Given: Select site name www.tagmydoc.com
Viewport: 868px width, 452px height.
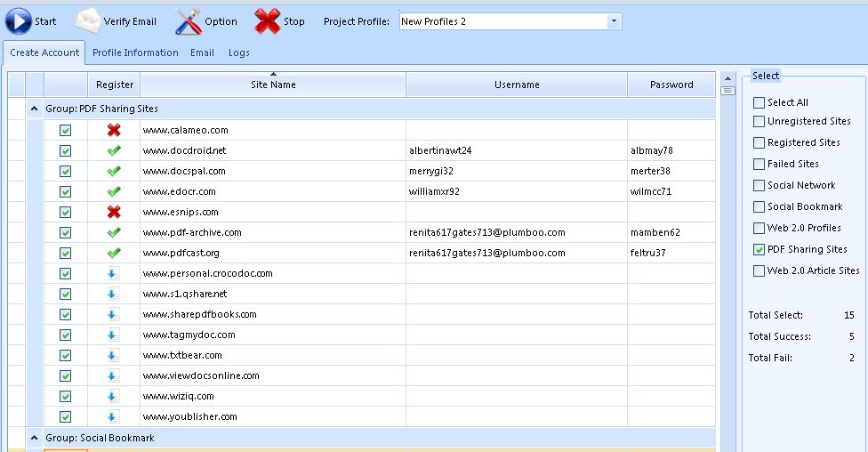Looking at the screenshot, I should (x=273, y=335).
